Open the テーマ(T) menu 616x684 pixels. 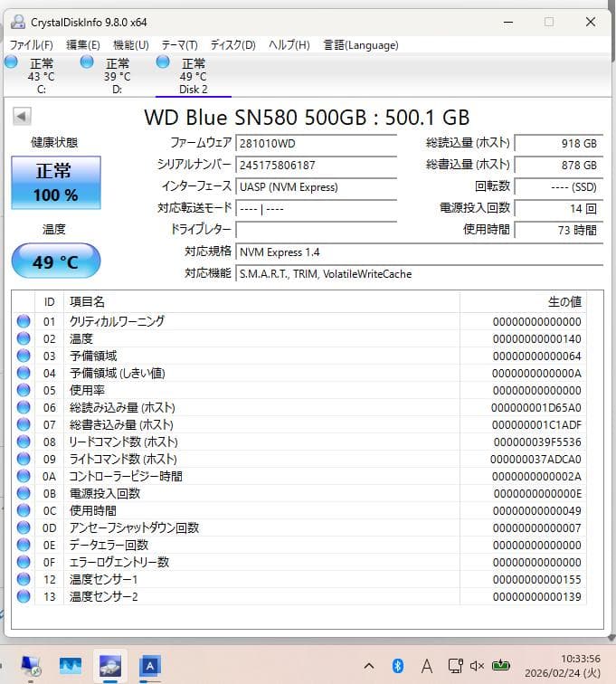click(179, 45)
